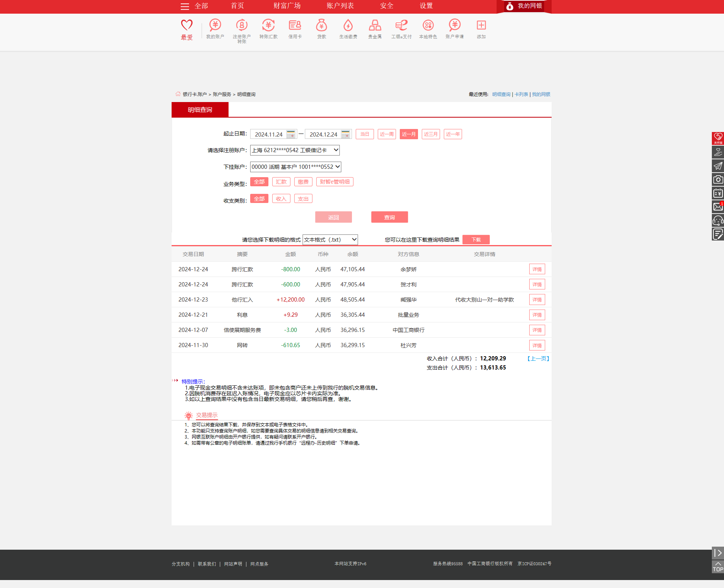
Task: Open 账户列表 in top navigation
Action: coord(340,6)
